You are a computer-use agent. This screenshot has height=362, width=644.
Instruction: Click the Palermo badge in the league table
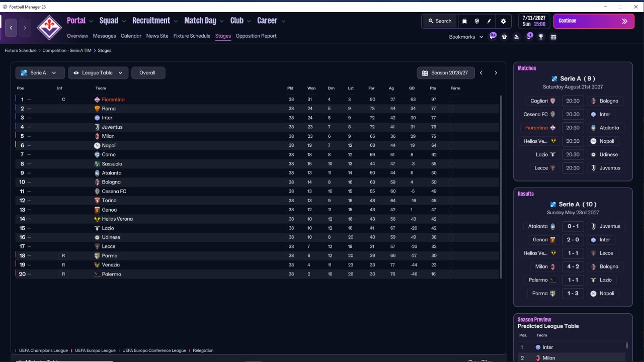click(x=97, y=274)
